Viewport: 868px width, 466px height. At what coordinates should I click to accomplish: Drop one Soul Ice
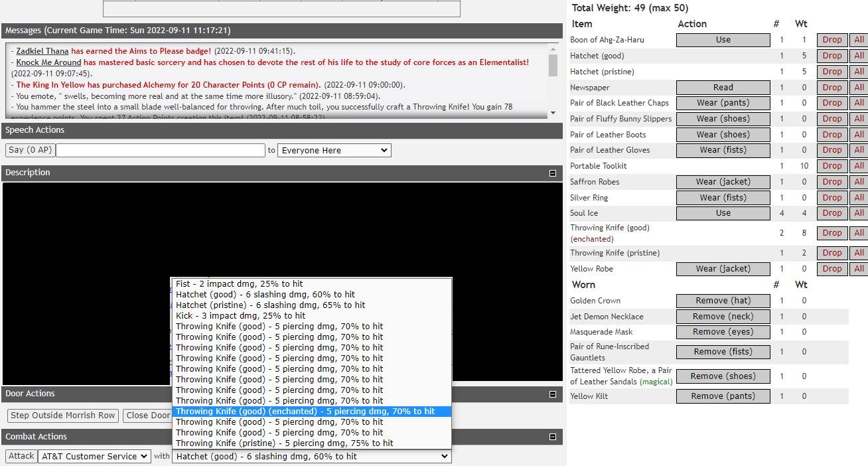(x=832, y=213)
